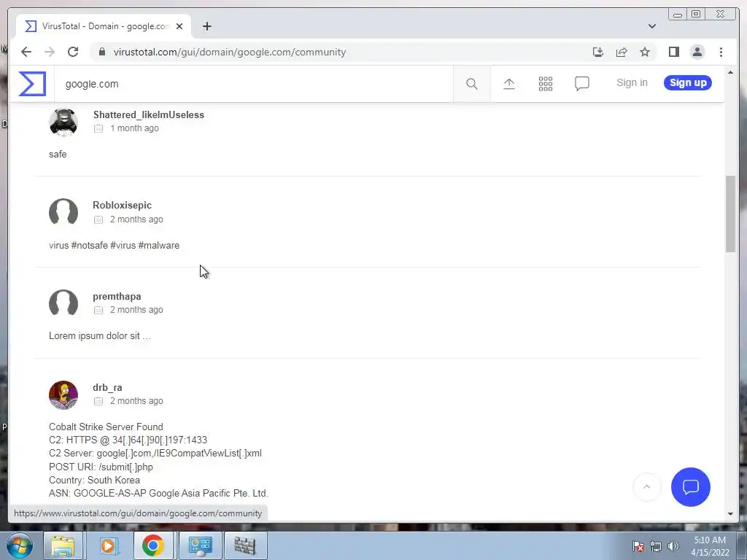Viewport: 747px width, 560px height.
Task: Click calendar icon in drb_ra comment
Action: 98,402
